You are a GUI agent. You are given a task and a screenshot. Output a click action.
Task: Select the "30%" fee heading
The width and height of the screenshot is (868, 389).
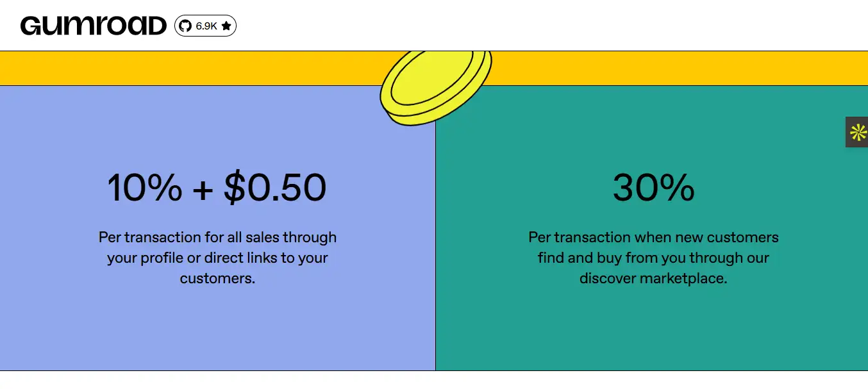(x=653, y=188)
